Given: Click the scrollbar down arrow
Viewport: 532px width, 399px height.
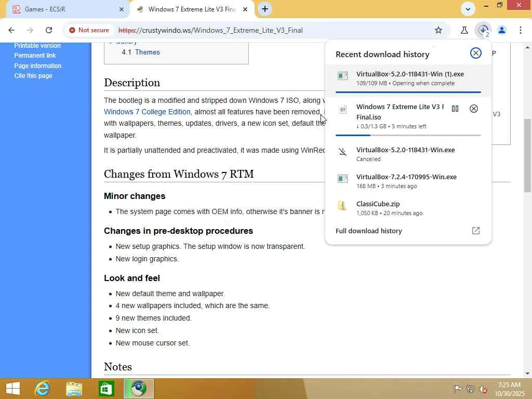Looking at the screenshot, I should coord(528,374).
